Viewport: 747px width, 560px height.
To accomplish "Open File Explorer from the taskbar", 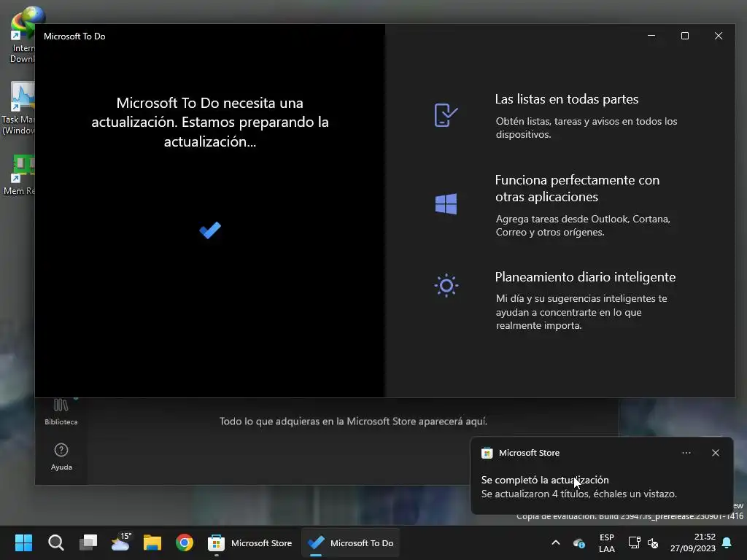I will tap(152, 542).
